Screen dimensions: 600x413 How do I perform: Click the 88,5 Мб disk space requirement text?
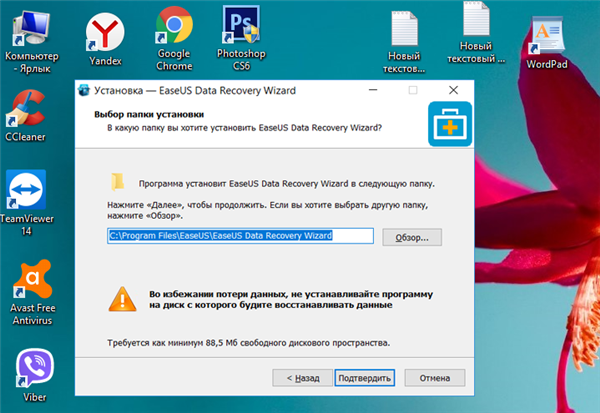[x=248, y=343]
